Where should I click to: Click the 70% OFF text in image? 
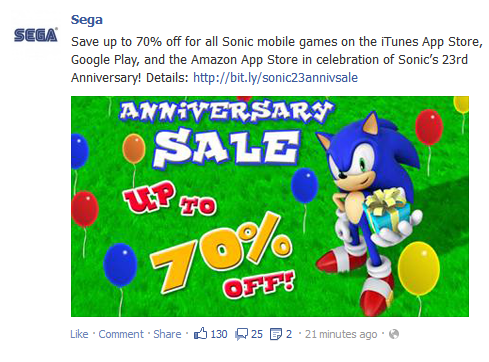tap(223, 255)
